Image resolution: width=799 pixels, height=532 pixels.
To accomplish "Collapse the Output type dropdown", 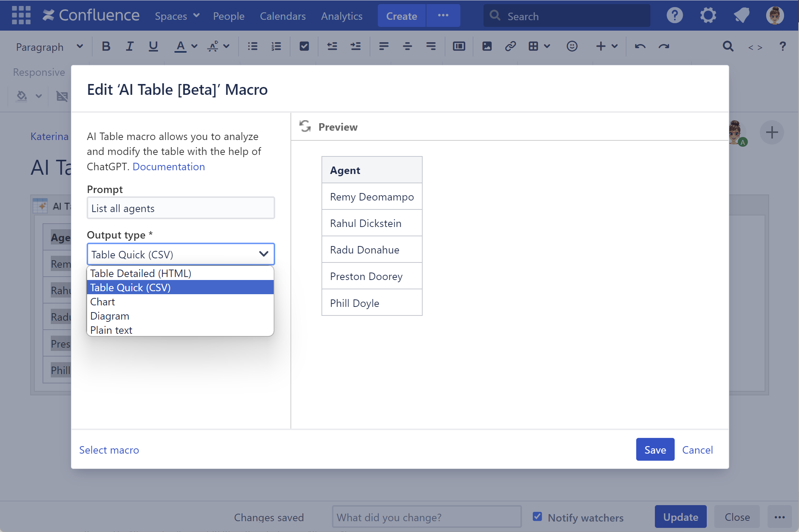I will pos(264,254).
